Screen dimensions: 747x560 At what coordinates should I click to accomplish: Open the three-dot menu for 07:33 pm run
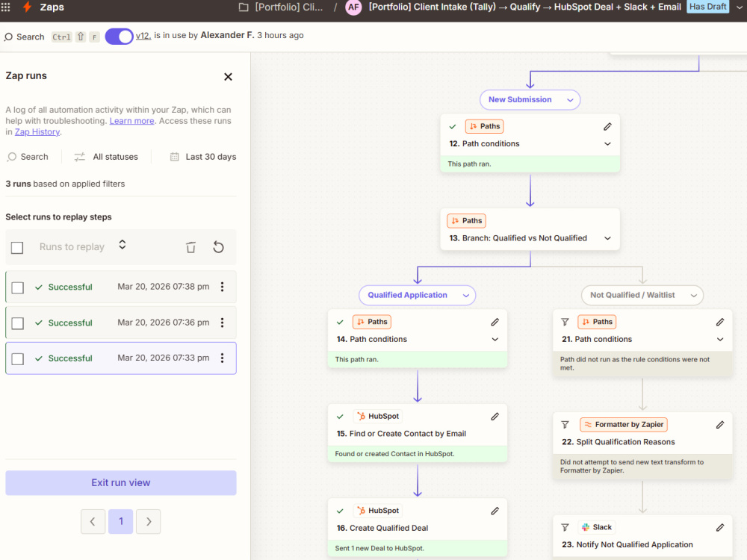coord(222,358)
